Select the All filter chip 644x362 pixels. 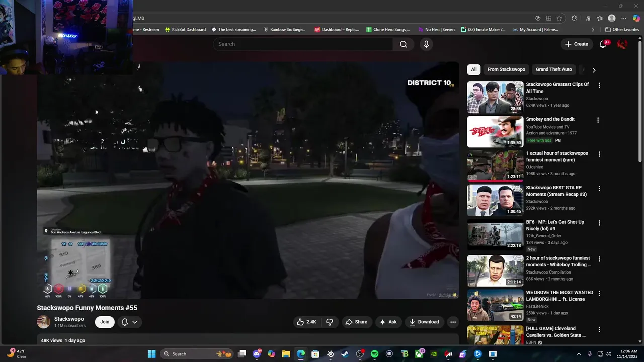tap(474, 69)
